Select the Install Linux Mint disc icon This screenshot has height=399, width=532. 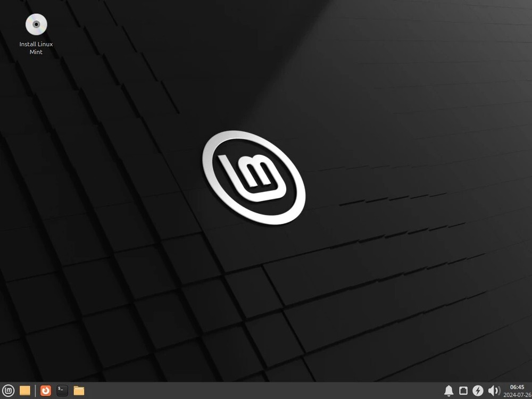(x=36, y=24)
